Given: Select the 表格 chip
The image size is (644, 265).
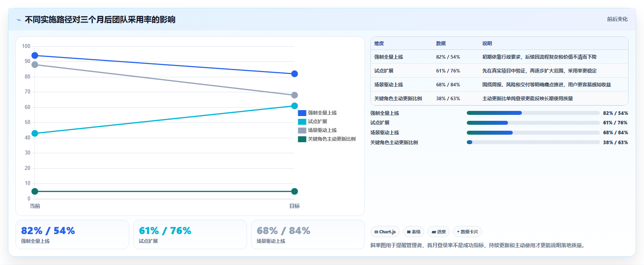Looking at the screenshot, I should 414,232.
